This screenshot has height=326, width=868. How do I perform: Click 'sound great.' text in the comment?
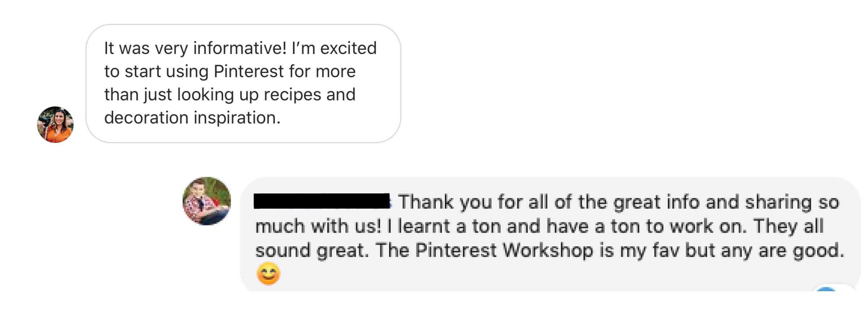(x=312, y=251)
